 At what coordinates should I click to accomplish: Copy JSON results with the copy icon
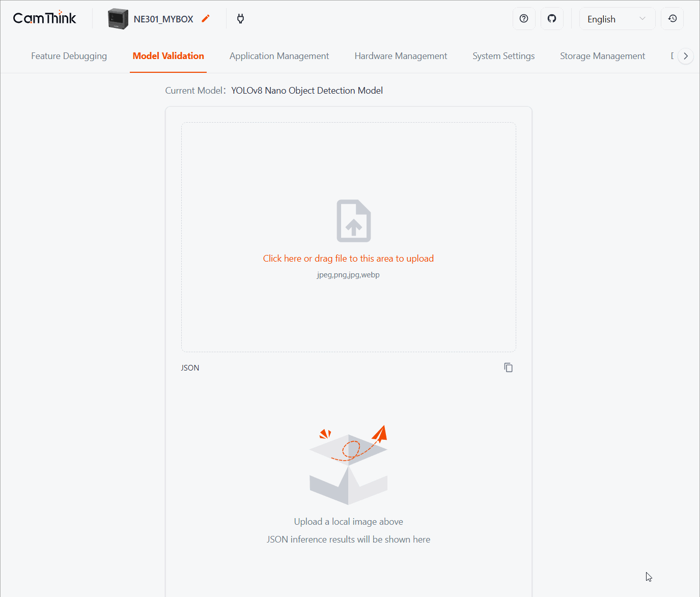pos(508,367)
